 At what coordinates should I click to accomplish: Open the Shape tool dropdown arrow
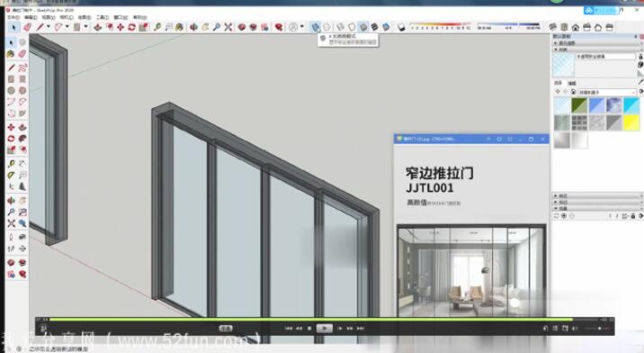pos(85,27)
